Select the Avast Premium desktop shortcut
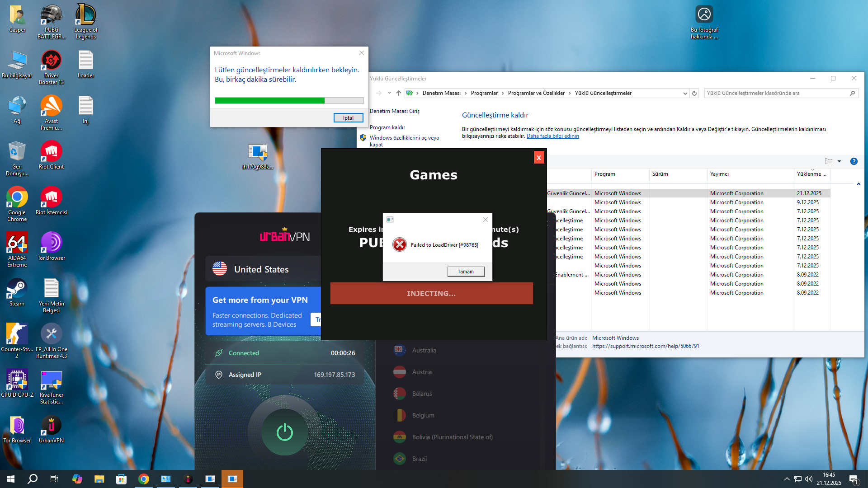This screenshot has width=868, height=488. (51, 113)
